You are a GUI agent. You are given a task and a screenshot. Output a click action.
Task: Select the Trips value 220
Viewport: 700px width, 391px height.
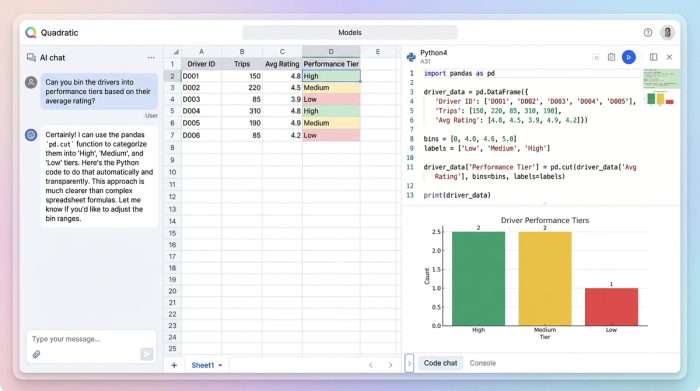point(242,87)
